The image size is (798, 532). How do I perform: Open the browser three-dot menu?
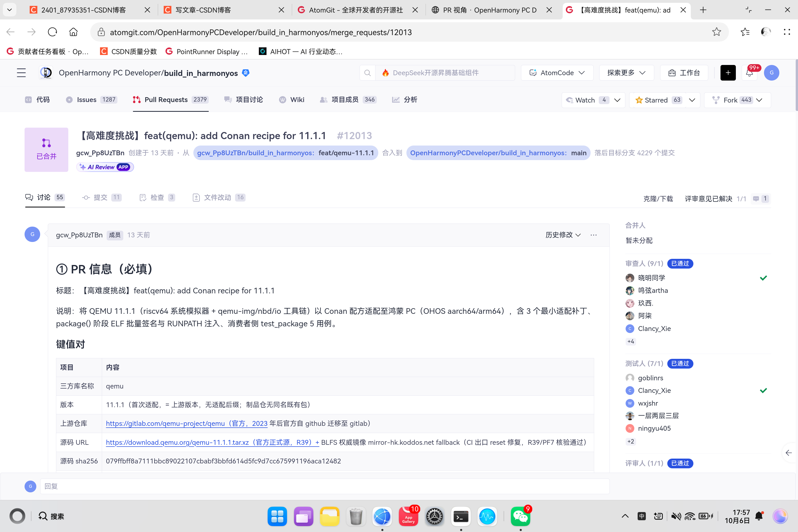coord(787,32)
